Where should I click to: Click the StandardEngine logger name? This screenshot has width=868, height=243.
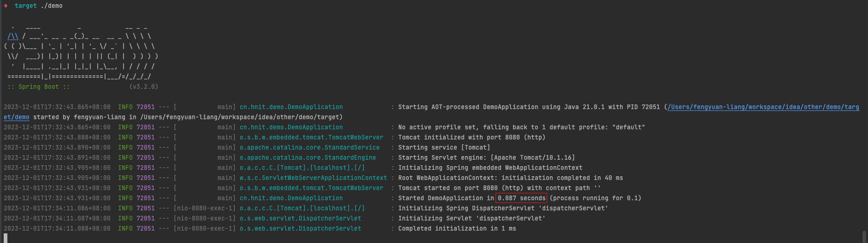307,158
